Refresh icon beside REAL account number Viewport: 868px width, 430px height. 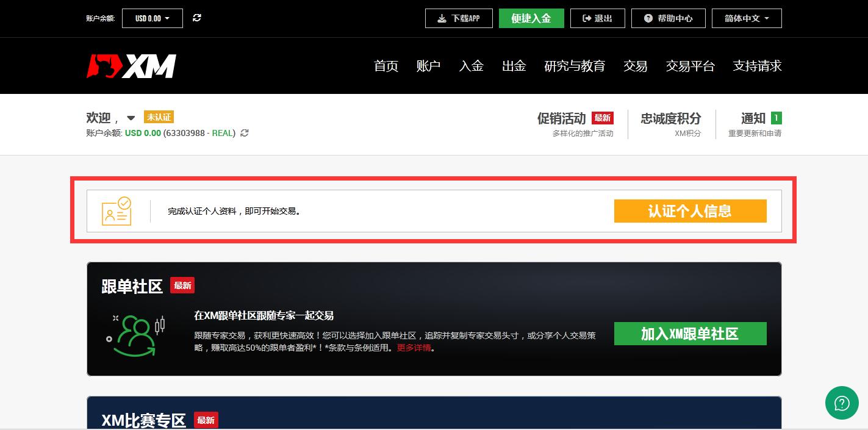(x=245, y=133)
